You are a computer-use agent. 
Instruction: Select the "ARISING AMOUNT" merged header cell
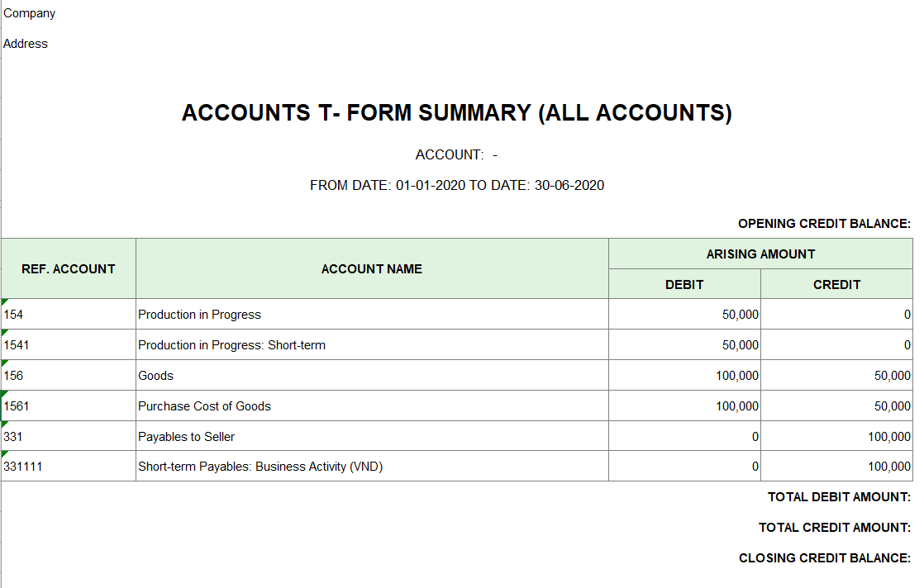[x=760, y=254]
